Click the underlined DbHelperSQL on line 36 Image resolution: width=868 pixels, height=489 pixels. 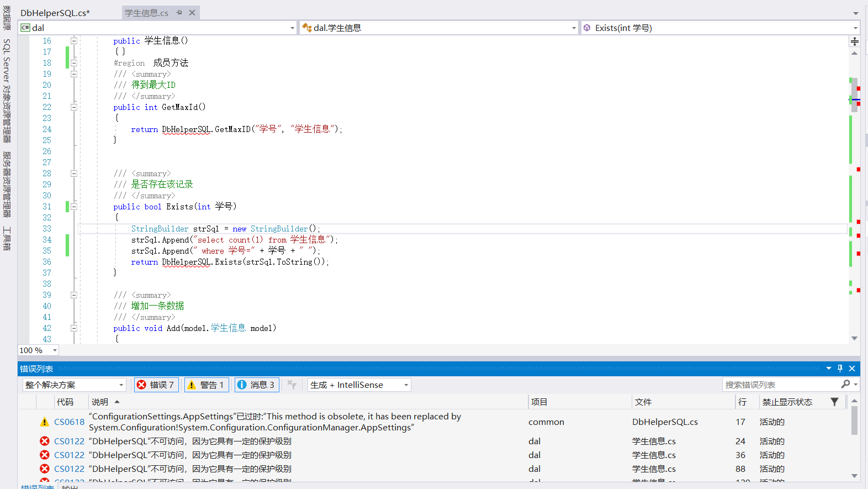pos(186,262)
